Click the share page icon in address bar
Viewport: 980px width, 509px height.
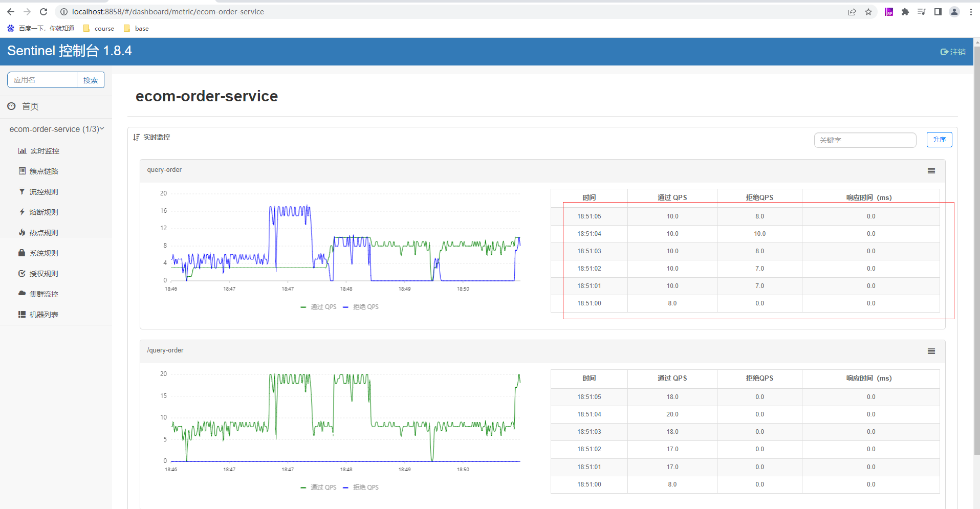[852, 12]
